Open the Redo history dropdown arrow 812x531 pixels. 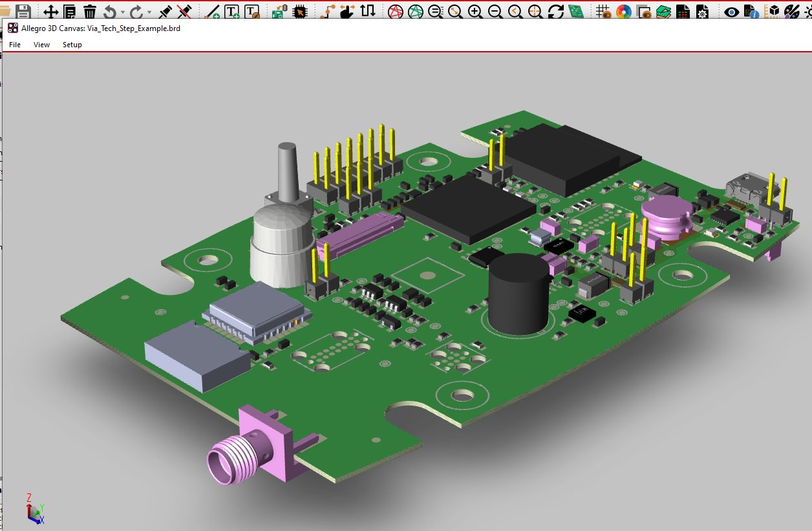149,12
